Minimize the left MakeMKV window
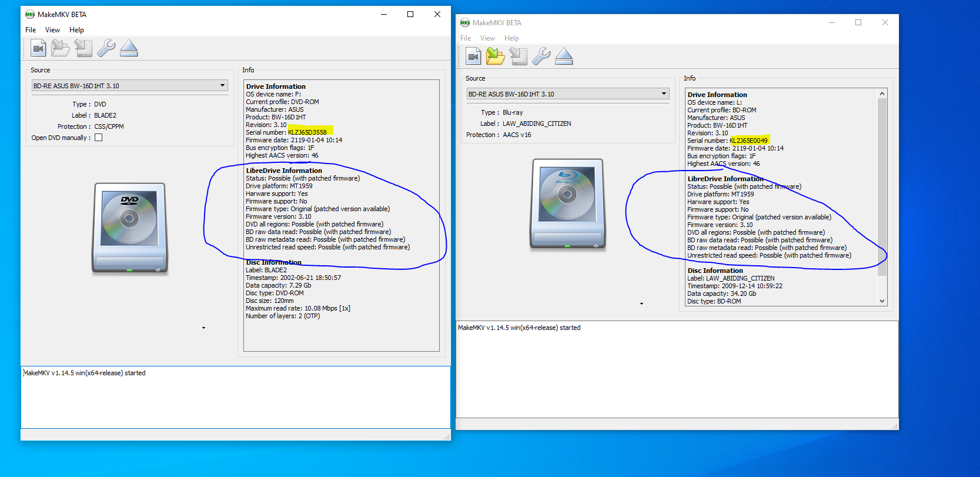 click(384, 14)
